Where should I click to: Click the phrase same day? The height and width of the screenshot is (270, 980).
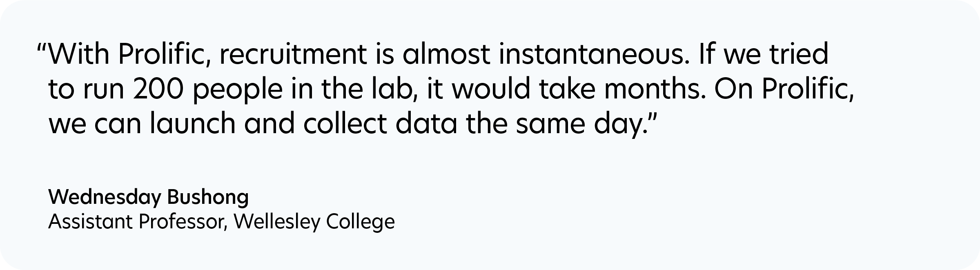[x=580, y=123]
